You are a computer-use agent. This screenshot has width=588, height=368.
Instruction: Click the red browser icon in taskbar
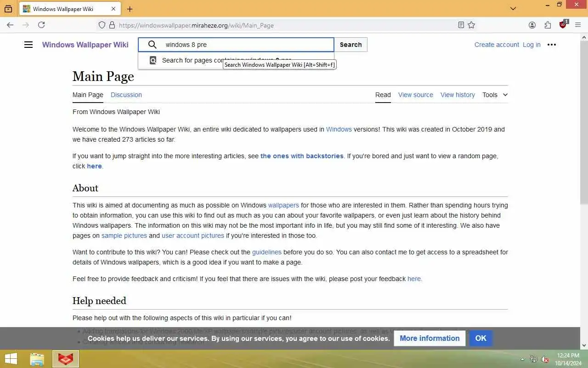pyautogui.click(x=66, y=359)
